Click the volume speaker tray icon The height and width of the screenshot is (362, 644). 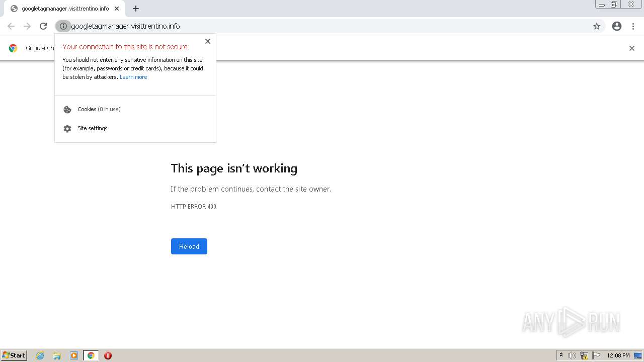572,355
